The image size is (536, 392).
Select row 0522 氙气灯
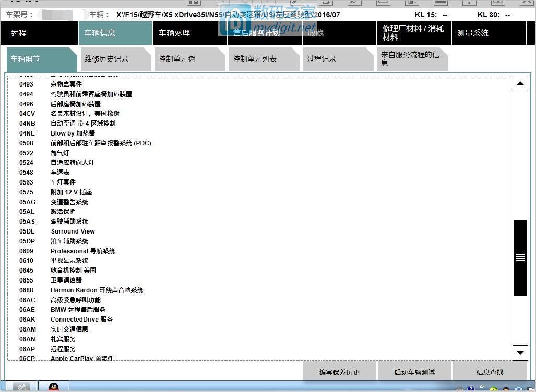[x=44, y=153]
